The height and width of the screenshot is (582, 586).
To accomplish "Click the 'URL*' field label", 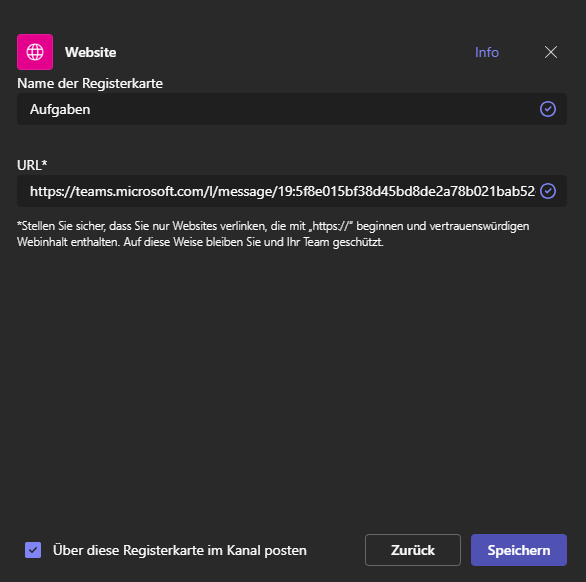I will tap(32, 165).
